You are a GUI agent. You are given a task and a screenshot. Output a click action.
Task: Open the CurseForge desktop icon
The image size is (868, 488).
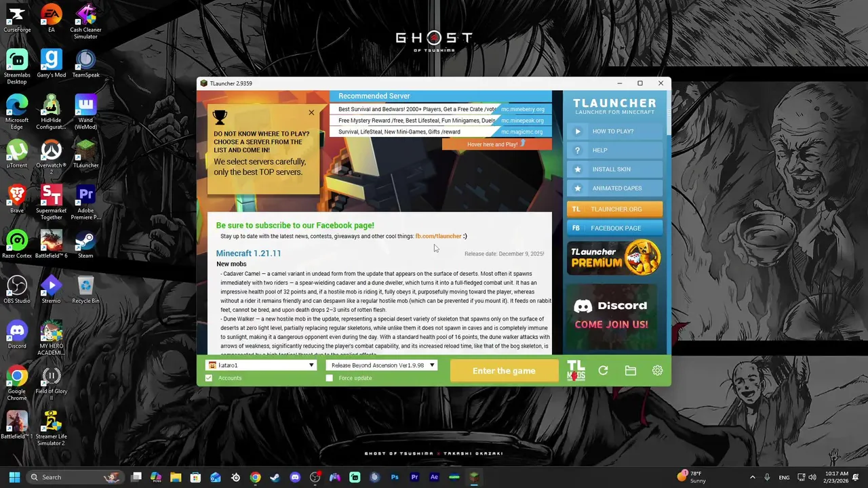[x=17, y=19]
